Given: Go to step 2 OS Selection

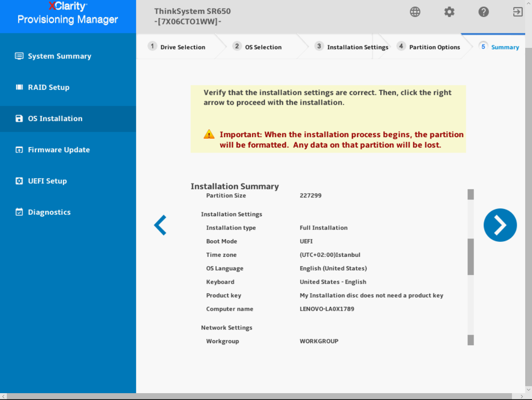Looking at the screenshot, I should [257, 47].
